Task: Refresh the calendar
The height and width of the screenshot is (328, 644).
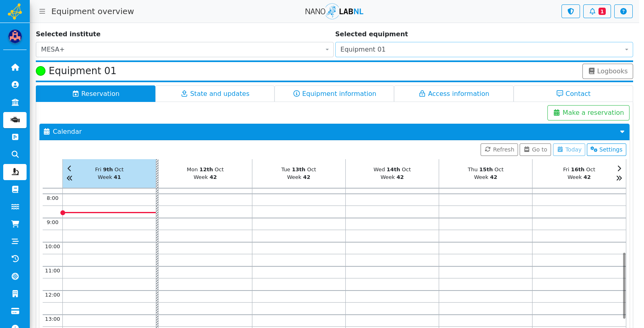Action: pyautogui.click(x=499, y=149)
